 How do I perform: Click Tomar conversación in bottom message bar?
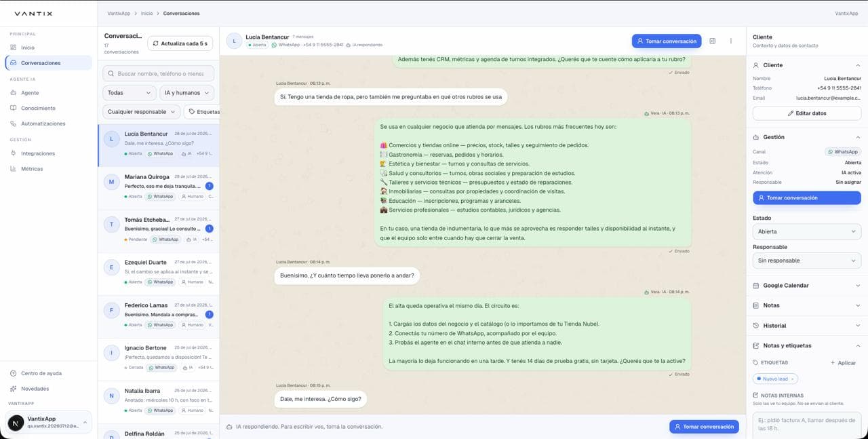[x=704, y=427]
